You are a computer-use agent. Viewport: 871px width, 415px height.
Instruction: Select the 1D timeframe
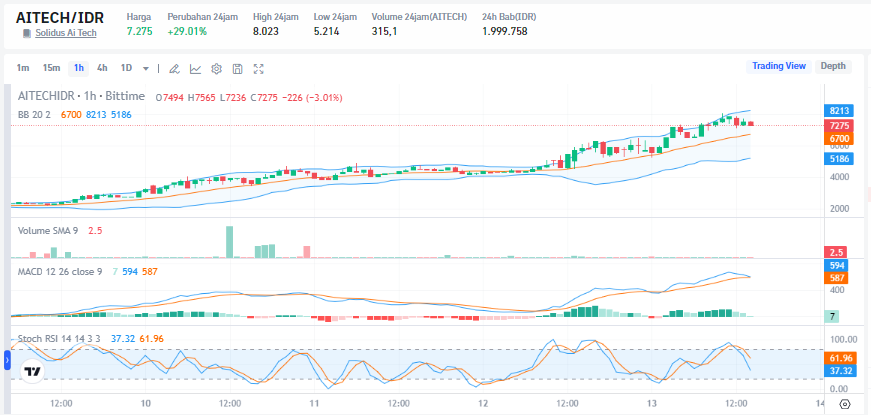127,68
